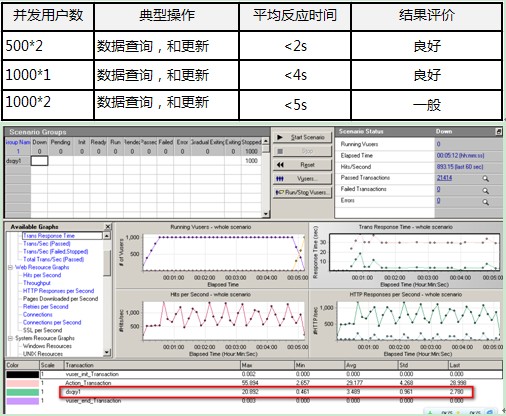This screenshot has width=506, height=416.
Task: Click the Scenario Status panel corner icon
Action: (499, 132)
